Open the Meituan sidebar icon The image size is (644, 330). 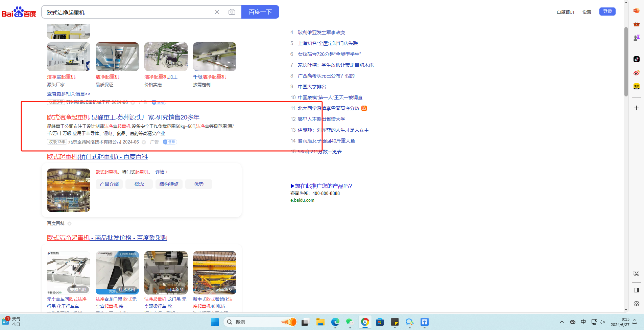tap(637, 86)
